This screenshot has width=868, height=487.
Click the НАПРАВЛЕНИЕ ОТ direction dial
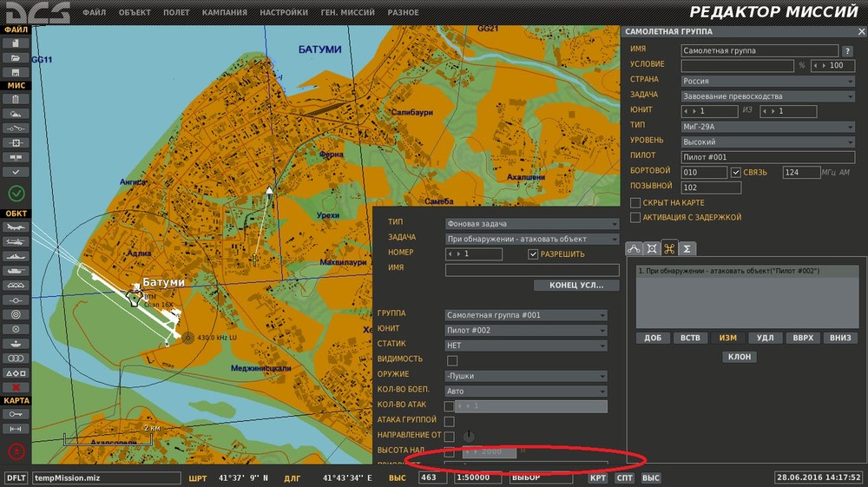point(468,435)
